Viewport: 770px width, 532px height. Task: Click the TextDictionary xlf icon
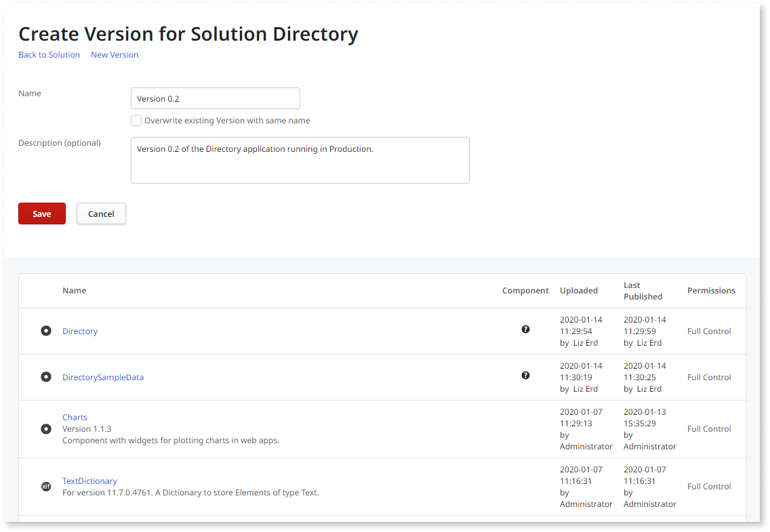coord(45,487)
